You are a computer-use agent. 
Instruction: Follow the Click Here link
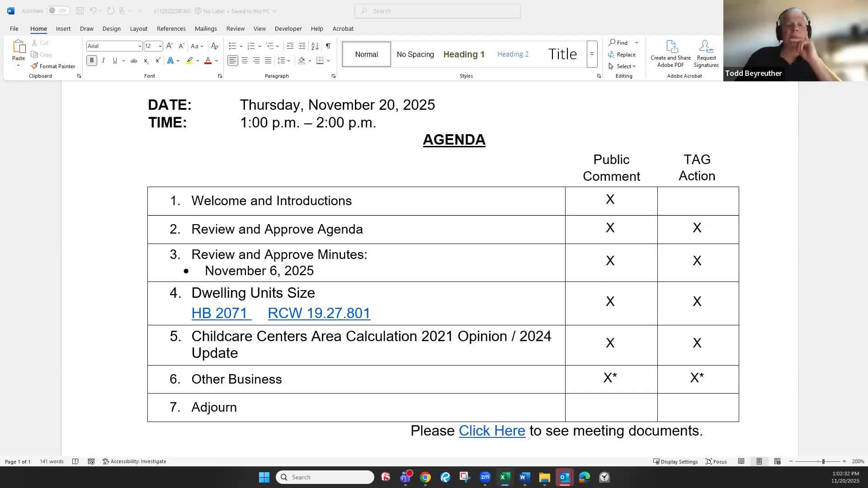coord(492,431)
